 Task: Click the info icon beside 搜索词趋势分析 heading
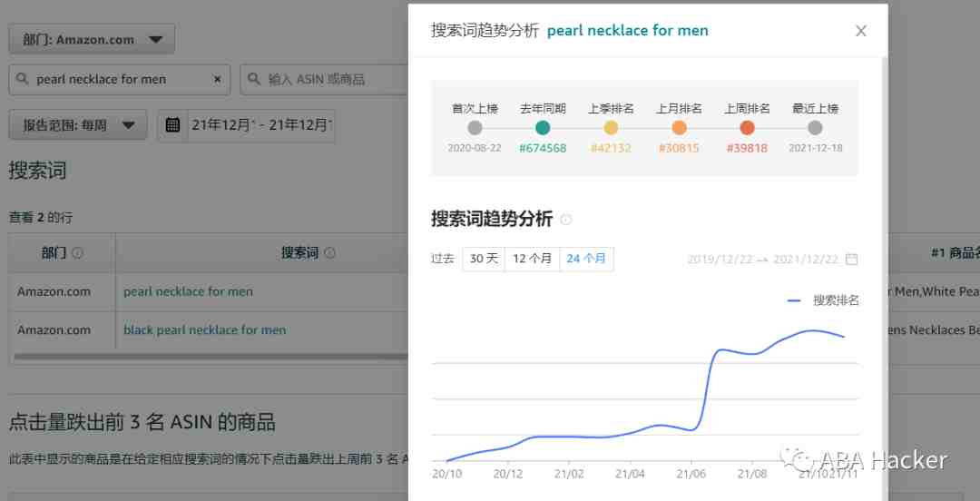coord(565,220)
